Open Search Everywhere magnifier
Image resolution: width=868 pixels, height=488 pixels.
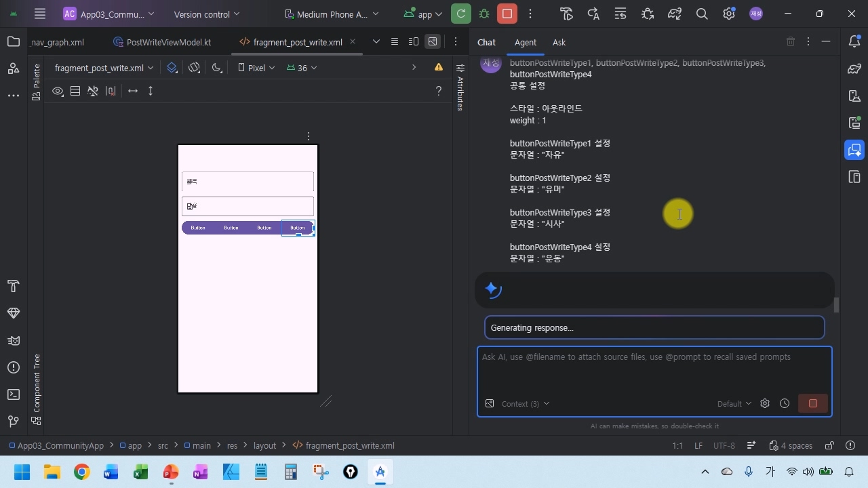pos(702,14)
